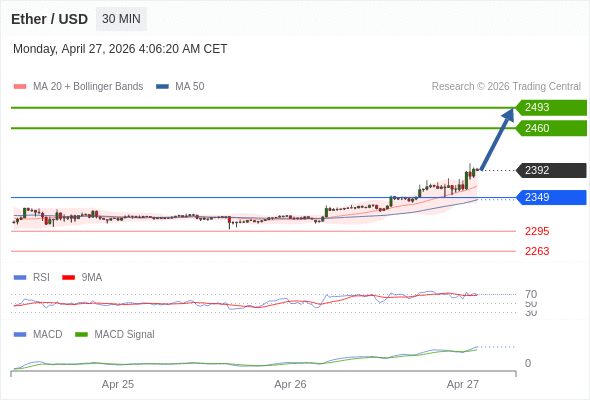This screenshot has height=400, width=590.
Task: Click the 2460 green resistance tag
Action: pos(551,128)
